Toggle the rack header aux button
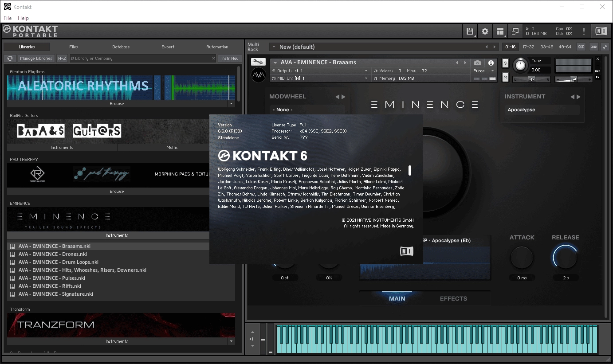The image size is (613, 364). point(593,47)
